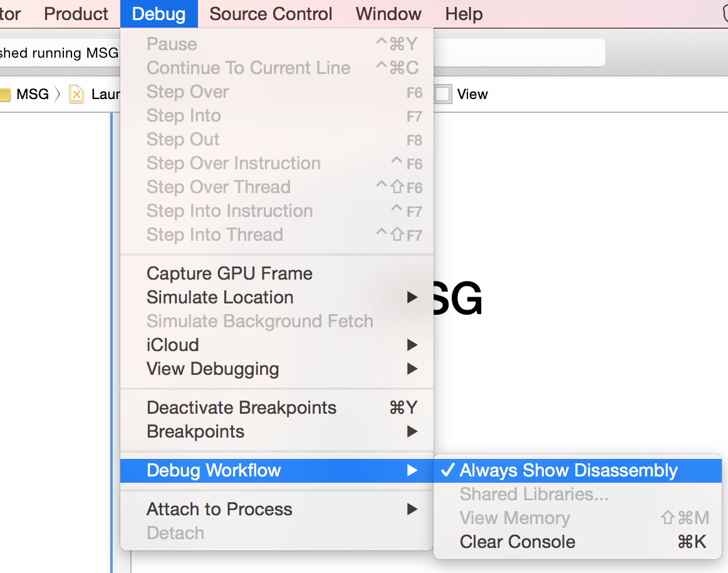Select Capture GPU Frame

click(229, 274)
